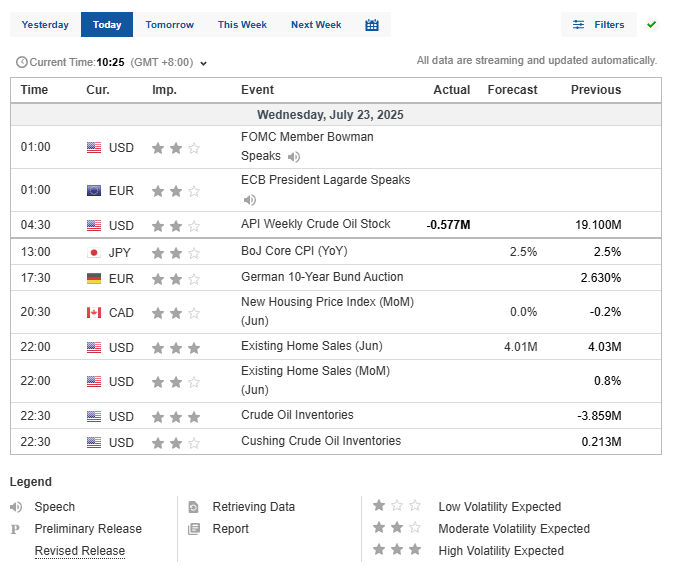Click the Wednesday, July 23, 2025 date header
674x575 pixels.
point(330,115)
